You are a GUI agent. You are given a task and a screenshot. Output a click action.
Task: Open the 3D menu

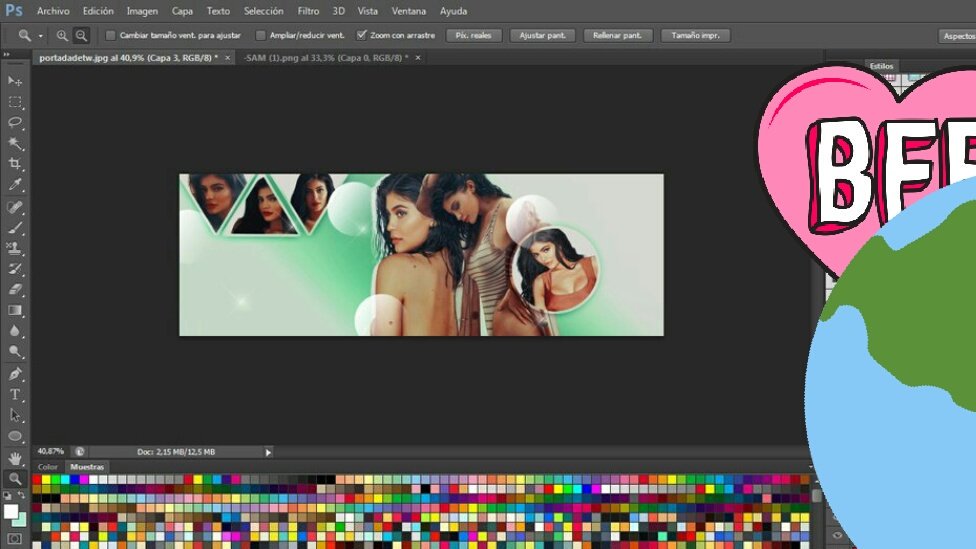coord(339,11)
